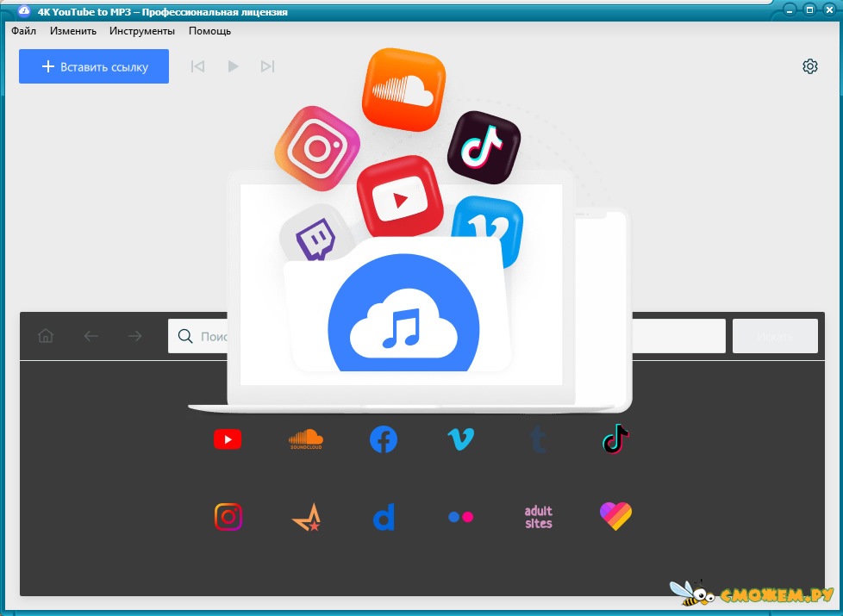Open the Инструменты menu
Viewport: 843px width, 616px height.
tap(142, 31)
